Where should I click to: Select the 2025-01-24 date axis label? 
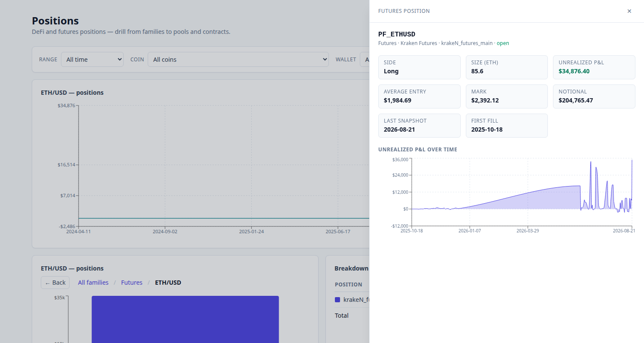[x=252, y=232]
